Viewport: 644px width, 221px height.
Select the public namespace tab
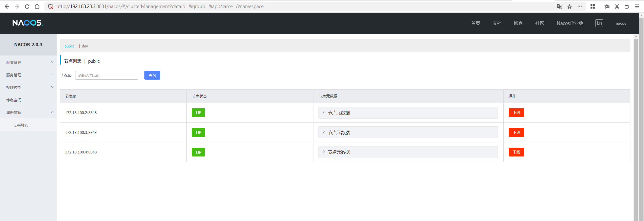click(x=69, y=46)
